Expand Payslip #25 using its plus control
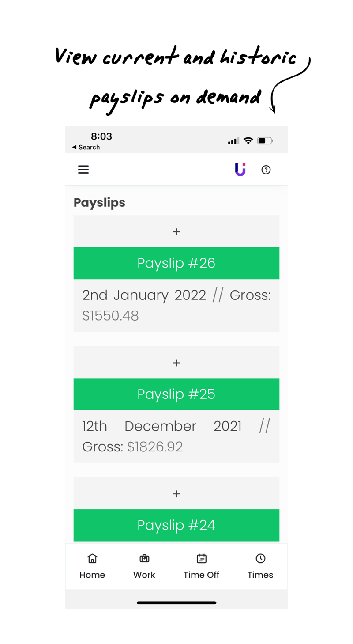 [176, 362]
